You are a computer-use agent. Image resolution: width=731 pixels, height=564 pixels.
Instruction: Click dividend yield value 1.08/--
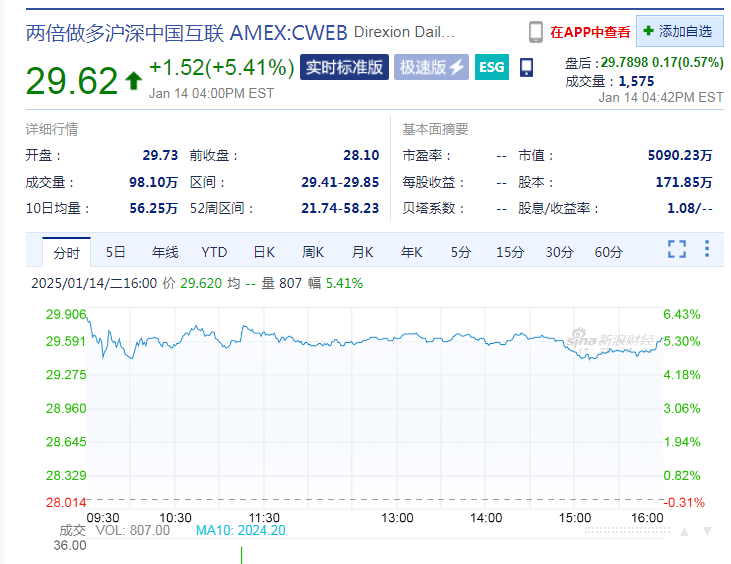click(690, 208)
